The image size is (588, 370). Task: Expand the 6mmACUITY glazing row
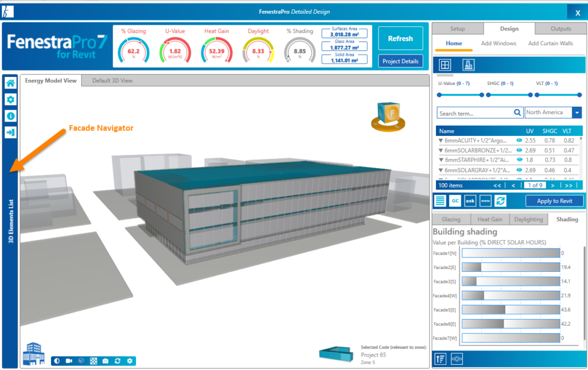441,141
